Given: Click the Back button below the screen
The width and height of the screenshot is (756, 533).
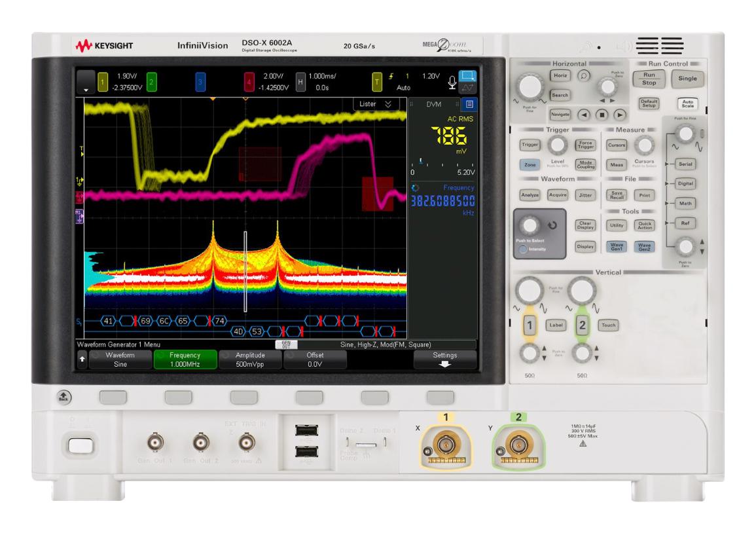Looking at the screenshot, I should (63, 397).
